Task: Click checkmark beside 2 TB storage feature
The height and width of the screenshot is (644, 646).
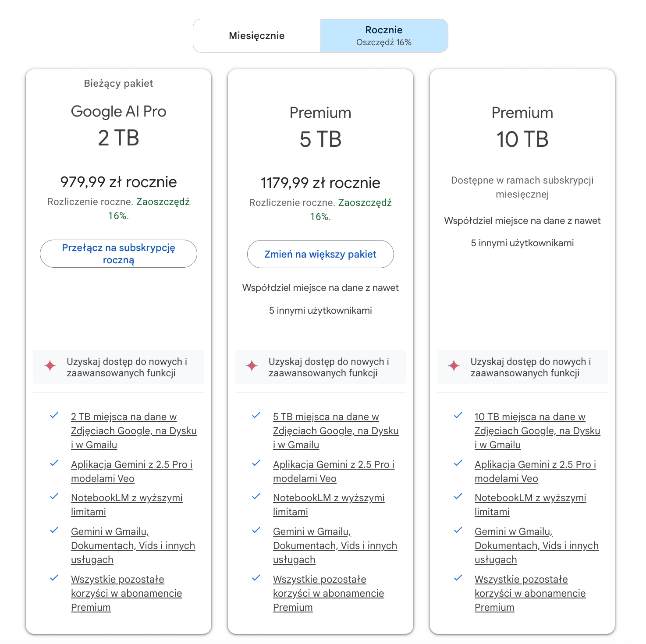Action: pyautogui.click(x=54, y=415)
